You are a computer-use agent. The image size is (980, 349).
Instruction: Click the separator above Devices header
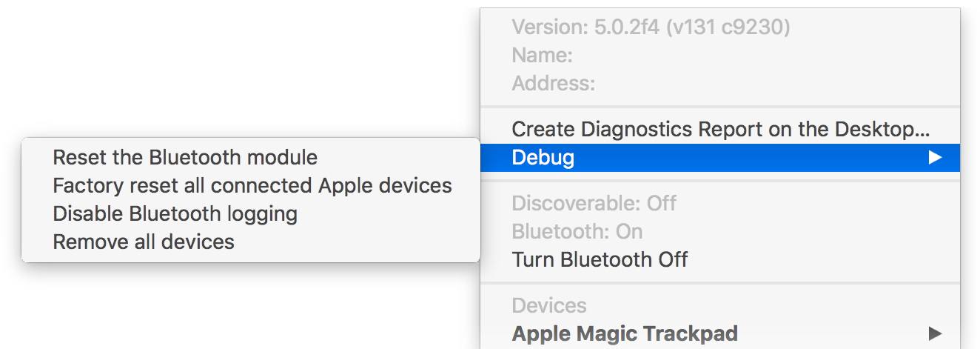click(x=719, y=282)
